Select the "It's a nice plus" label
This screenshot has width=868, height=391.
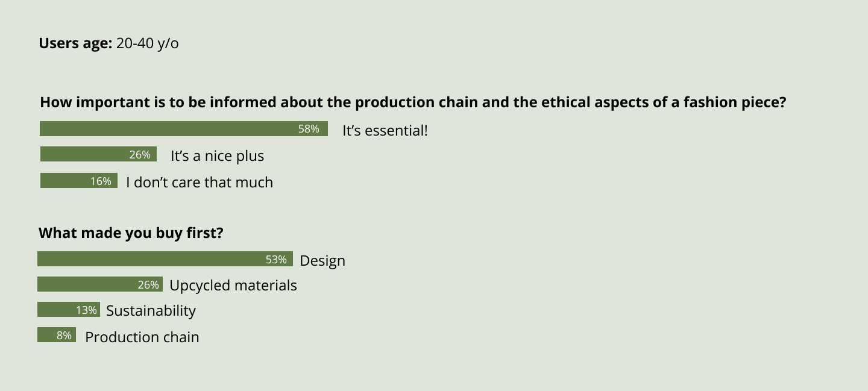[x=217, y=156]
